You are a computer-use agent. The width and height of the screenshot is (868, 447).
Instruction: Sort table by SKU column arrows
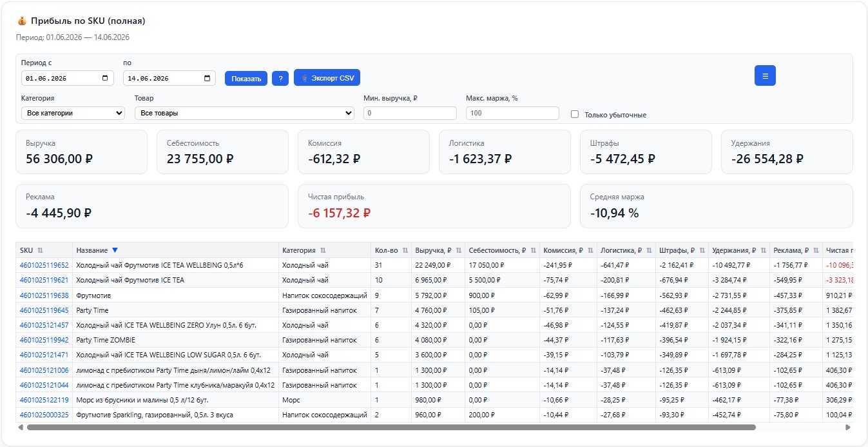tap(41, 250)
